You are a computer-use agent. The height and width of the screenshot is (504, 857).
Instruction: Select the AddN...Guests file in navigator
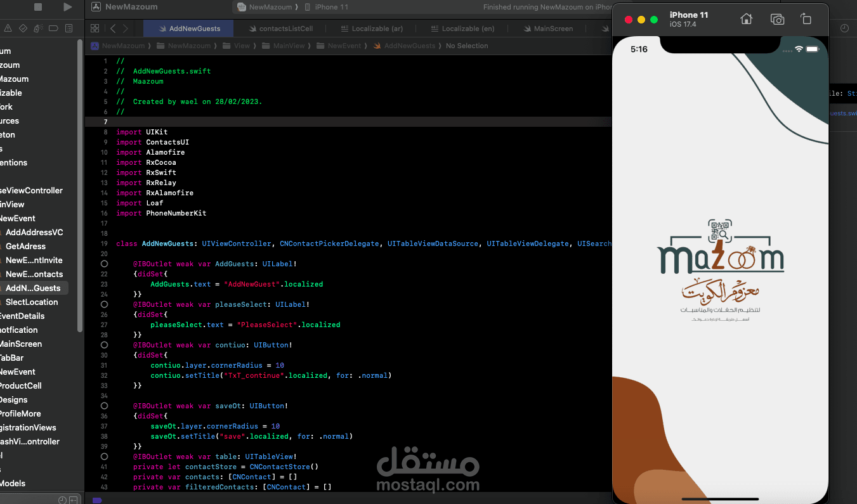[33, 288]
